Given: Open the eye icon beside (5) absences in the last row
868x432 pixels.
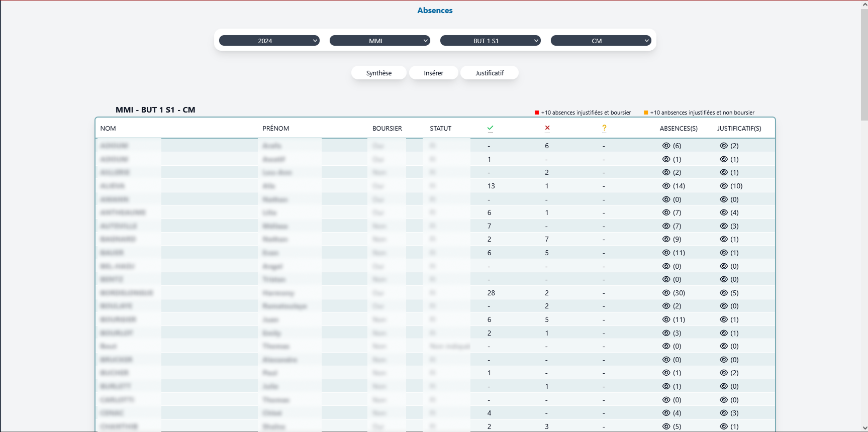Looking at the screenshot, I should 666,426.
